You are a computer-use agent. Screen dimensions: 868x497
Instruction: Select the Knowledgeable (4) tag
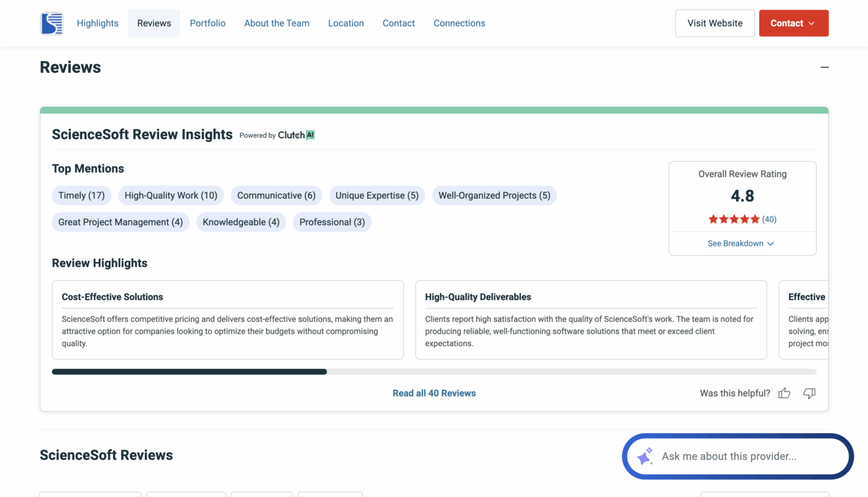241,222
